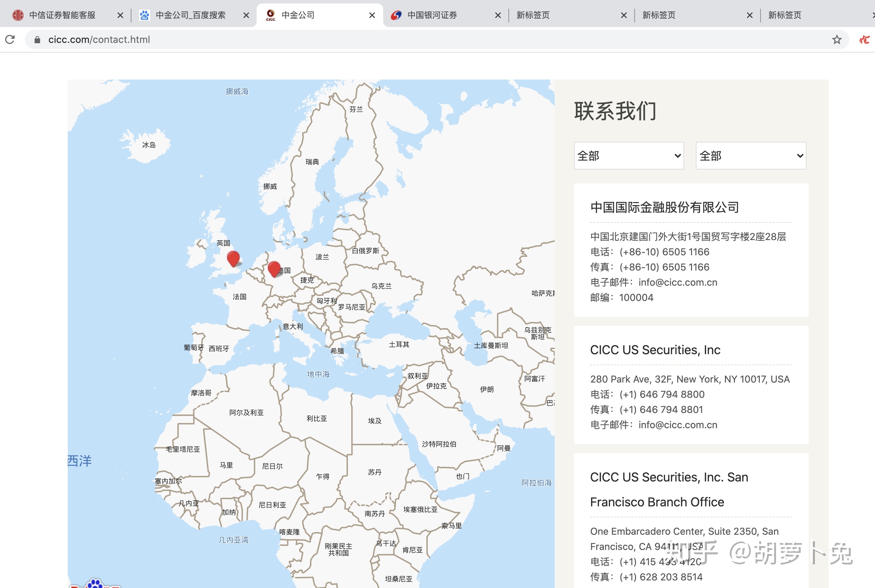Click the 地中海 sea label on the map
The height and width of the screenshot is (588, 875).
click(318, 374)
